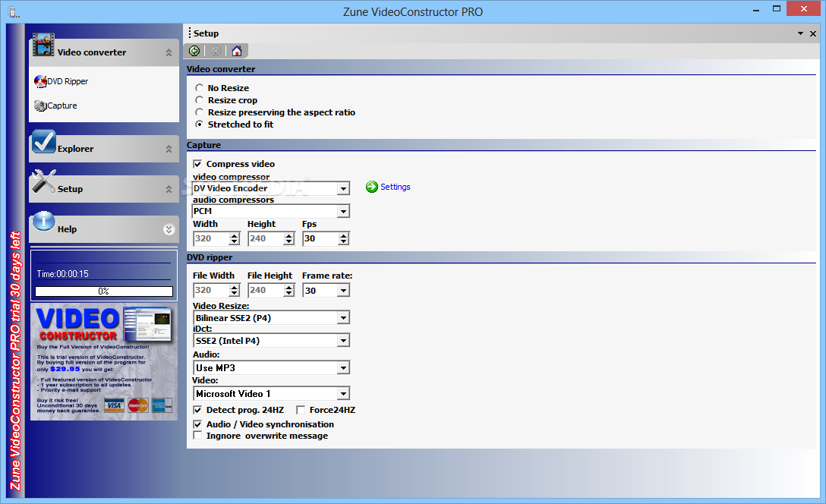Viewport: 826px width, 504px height.
Task: Click the $29.95 price text in ad
Action: coord(65,369)
